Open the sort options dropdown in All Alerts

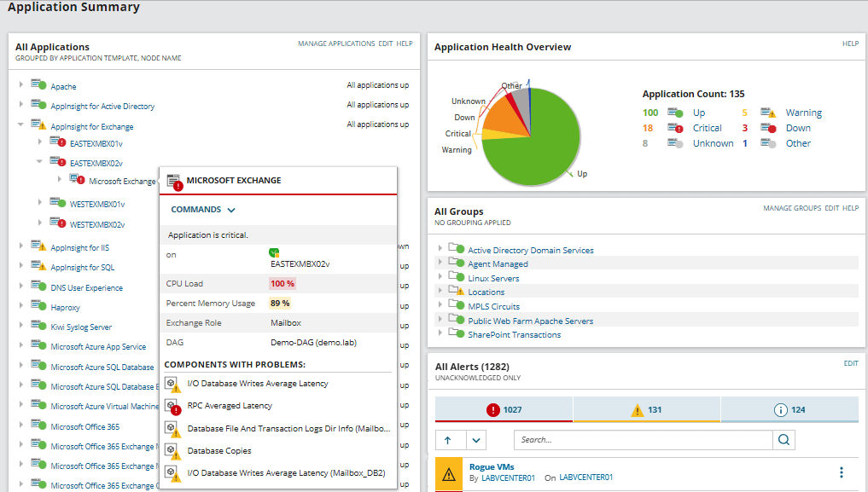[476, 441]
